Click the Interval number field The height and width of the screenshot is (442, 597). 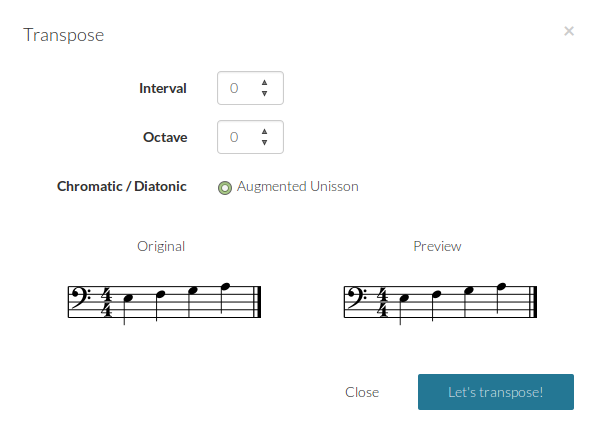(250, 88)
